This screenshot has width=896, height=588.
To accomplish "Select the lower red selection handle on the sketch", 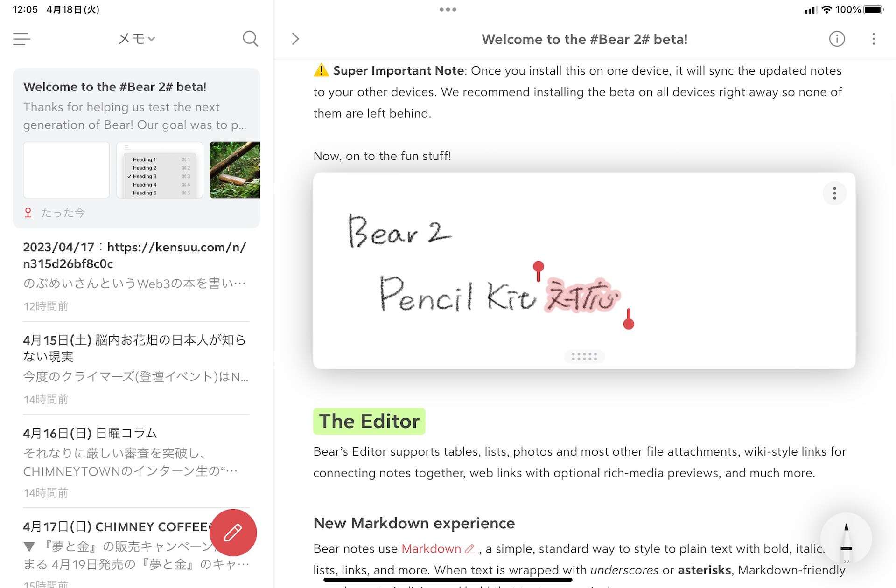I will point(629,319).
